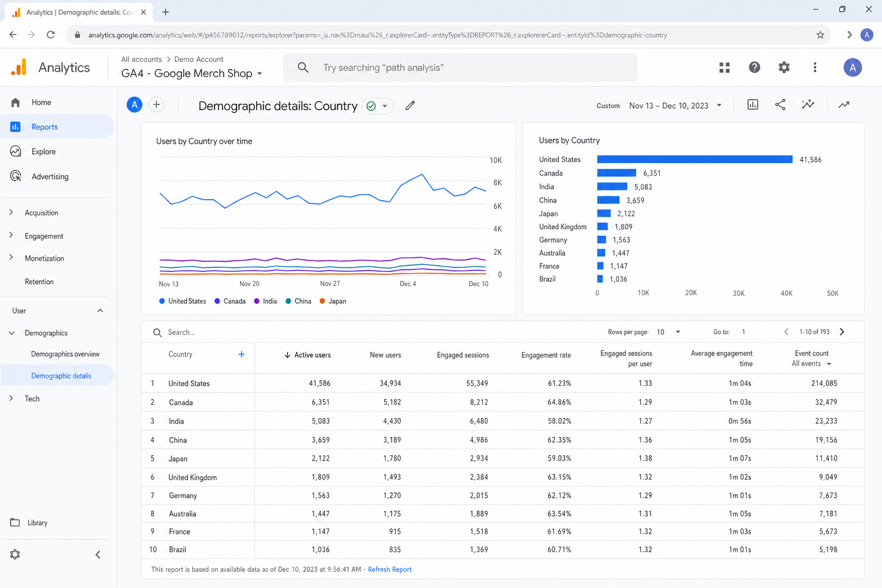The width and height of the screenshot is (882, 588).
Task: Open the date range Nov 13 – Dec 10, 2023 picker
Action: tap(675, 106)
